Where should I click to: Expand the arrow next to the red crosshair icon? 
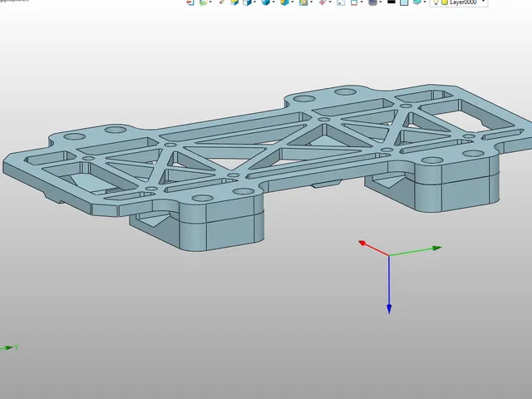(330, 2)
